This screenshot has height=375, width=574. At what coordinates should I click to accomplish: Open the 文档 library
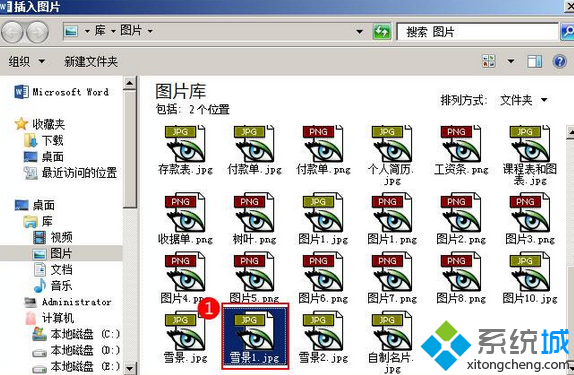tap(53, 270)
